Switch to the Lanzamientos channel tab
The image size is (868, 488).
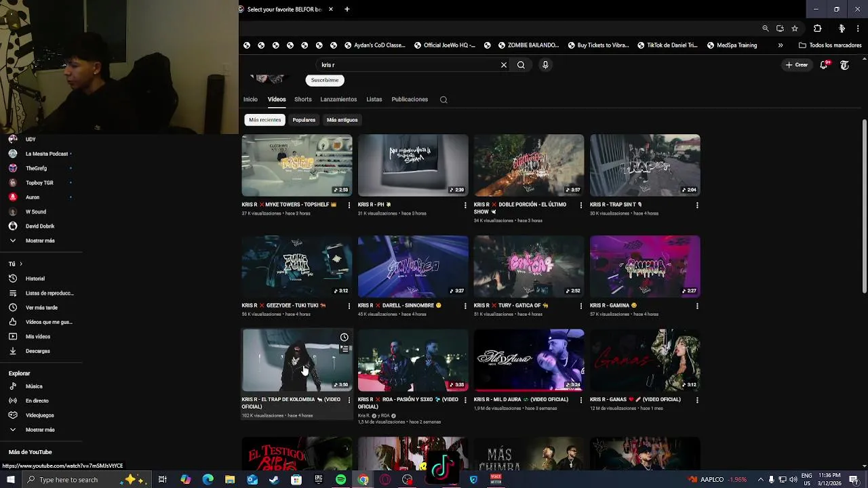[x=338, y=100]
